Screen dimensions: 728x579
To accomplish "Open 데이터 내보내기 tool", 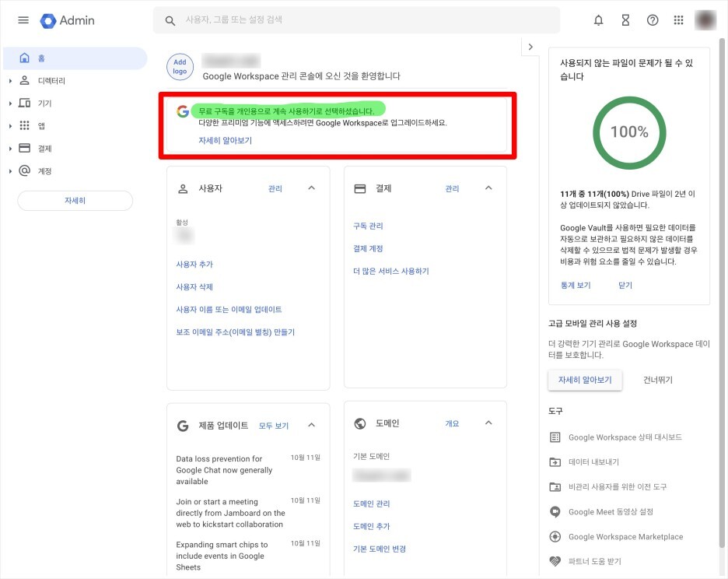I will pyautogui.click(x=585, y=462).
